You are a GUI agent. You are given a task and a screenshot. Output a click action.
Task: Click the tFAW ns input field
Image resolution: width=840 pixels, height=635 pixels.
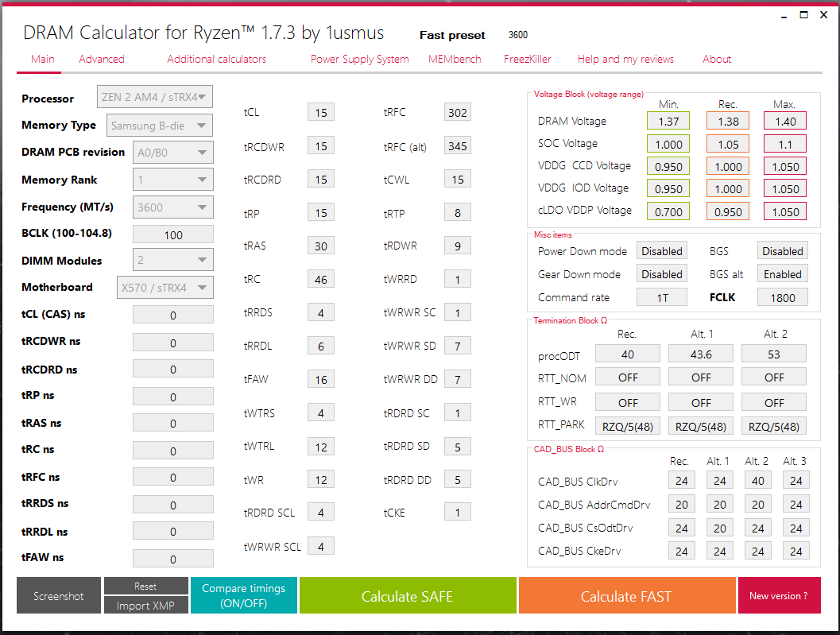(x=173, y=559)
